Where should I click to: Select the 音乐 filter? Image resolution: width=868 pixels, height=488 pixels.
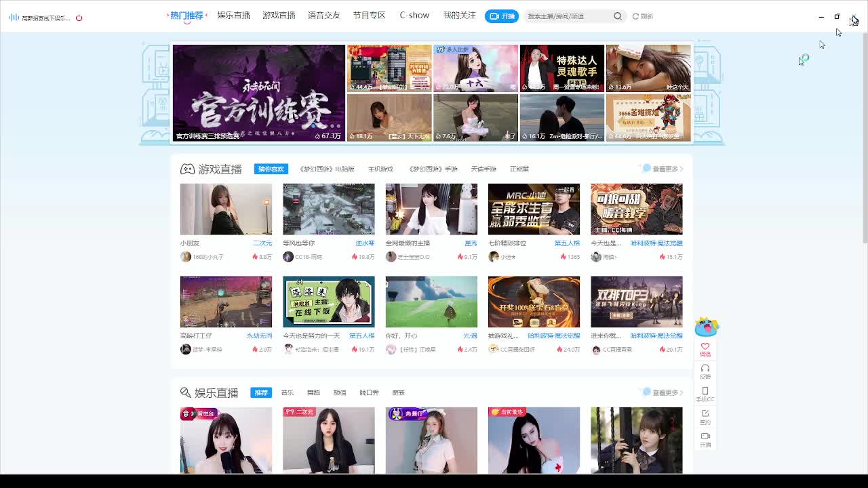[288, 392]
